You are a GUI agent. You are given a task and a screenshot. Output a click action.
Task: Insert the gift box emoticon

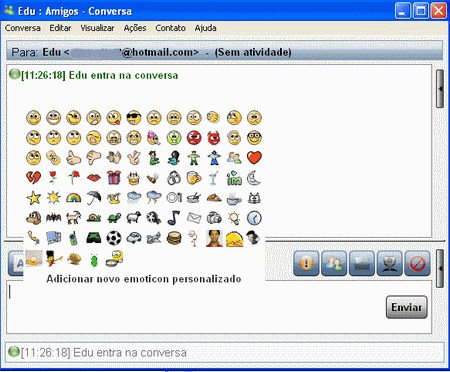114,178
